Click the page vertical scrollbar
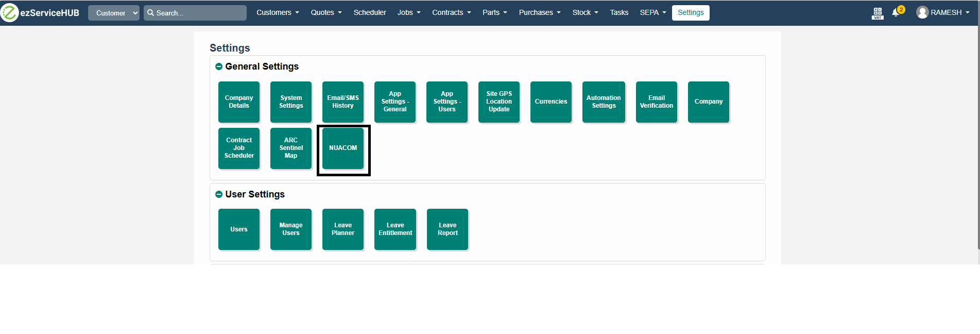The image size is (980, 334). 978,129
